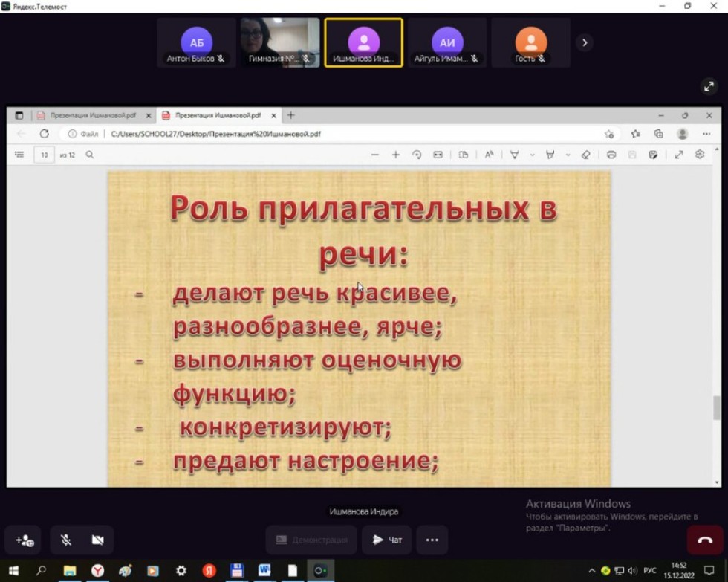
Task: Select the highlighter annotation tool
Action: (513, 155)
